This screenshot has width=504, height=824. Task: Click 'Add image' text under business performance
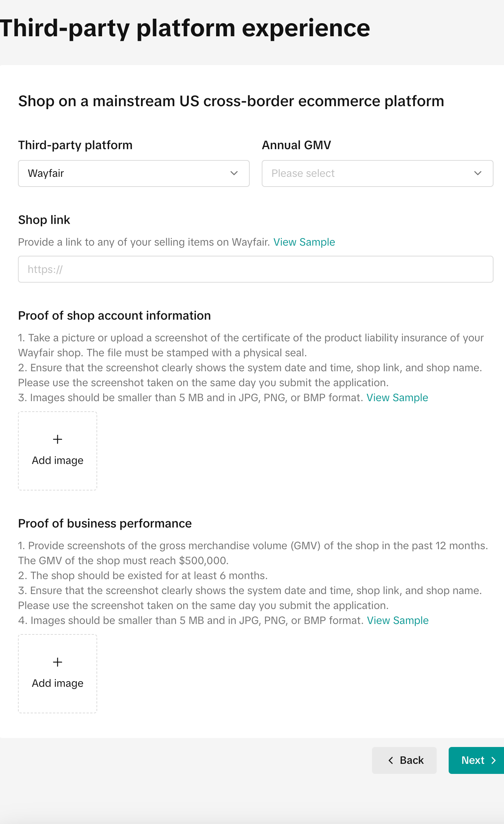(x=58, y=683)
